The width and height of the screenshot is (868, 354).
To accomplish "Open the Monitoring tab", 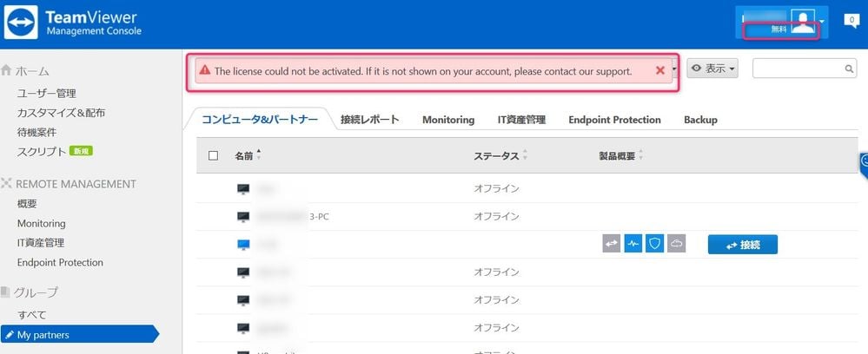I will click(x=447, y=120).
